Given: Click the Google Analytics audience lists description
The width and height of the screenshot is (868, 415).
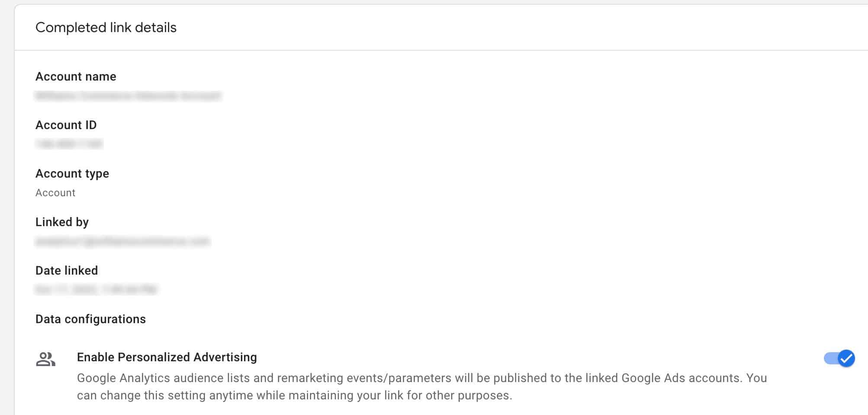Looking at the screenshot, I should (x=422, y=387).
